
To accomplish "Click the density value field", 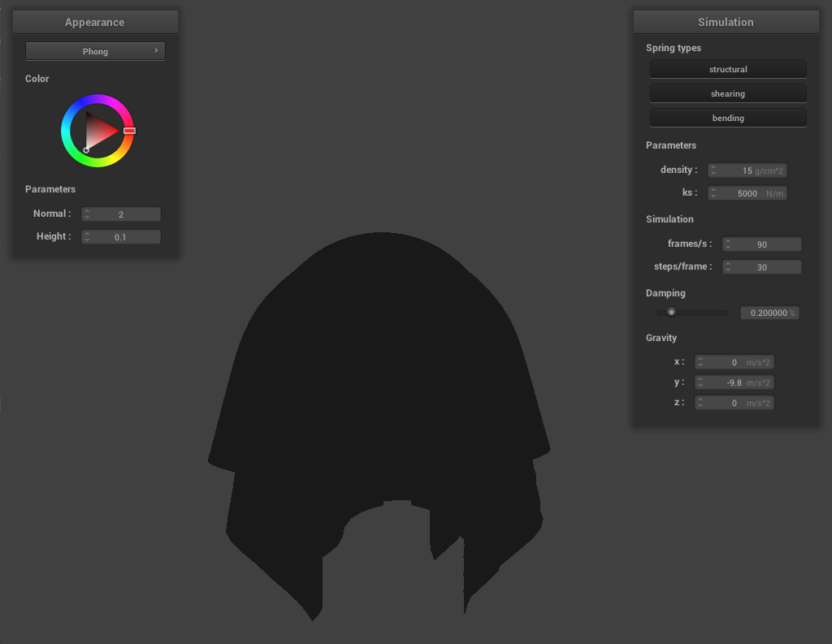I will click(747, 171).
